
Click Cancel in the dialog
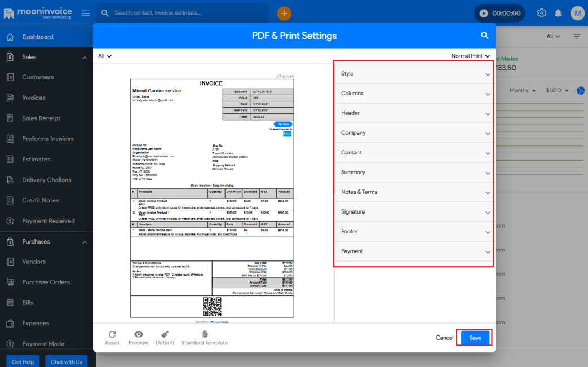[x=444, y=338]
